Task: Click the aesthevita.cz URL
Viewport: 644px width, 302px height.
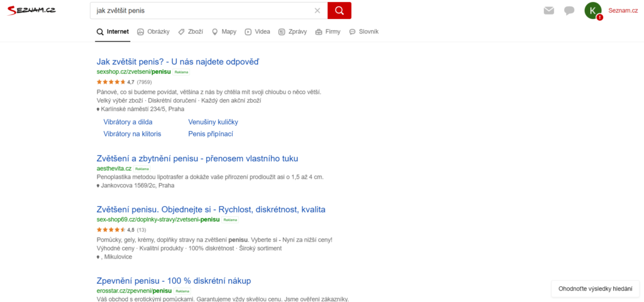Action: click(114, 169)
